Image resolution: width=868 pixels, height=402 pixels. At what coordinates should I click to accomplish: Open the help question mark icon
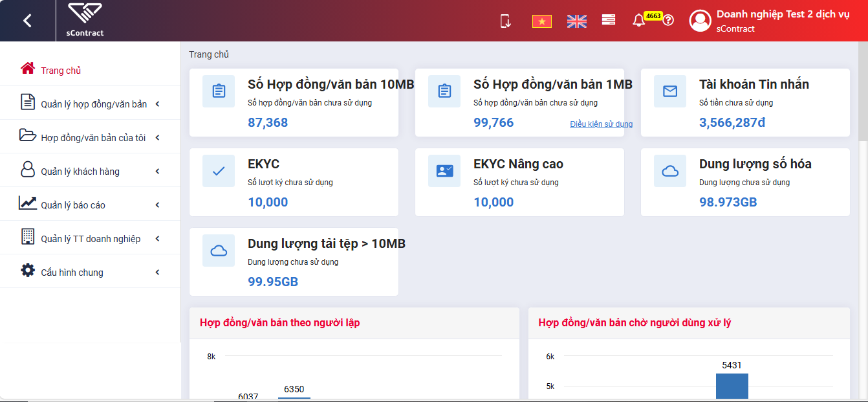click(669, 21)
